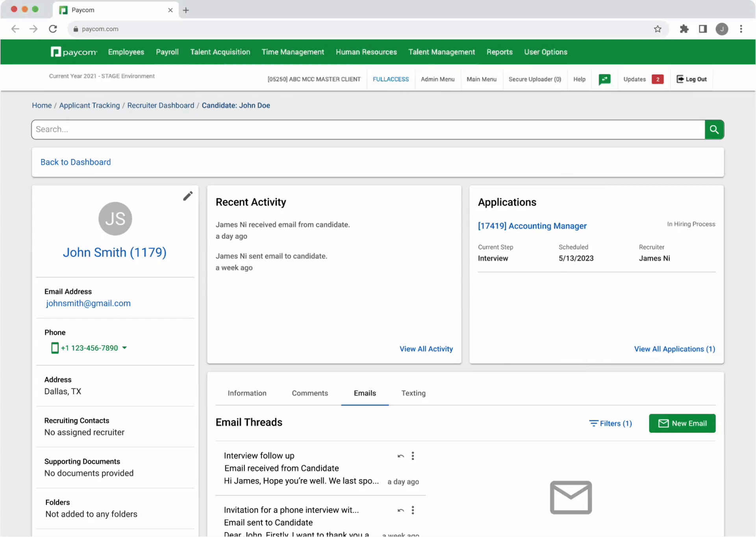
Task: Click the Back to Dashboard link
Action: (x=76, y=162)
